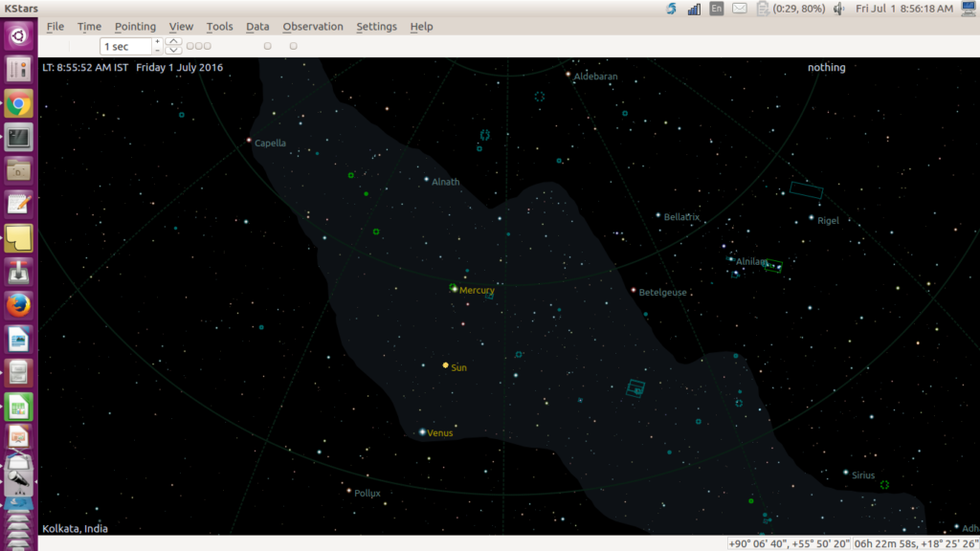Select the planet Venus marker
Image resolution: width=980 pixels, height=551 pixels.
point(422,432)
